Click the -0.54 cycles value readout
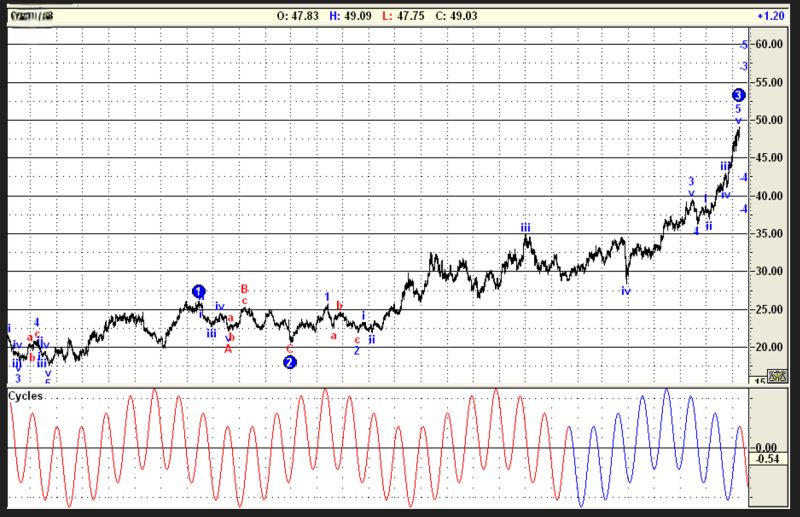Image resolution: width=800 pixels, height=517 pixels. click(768, 459)
